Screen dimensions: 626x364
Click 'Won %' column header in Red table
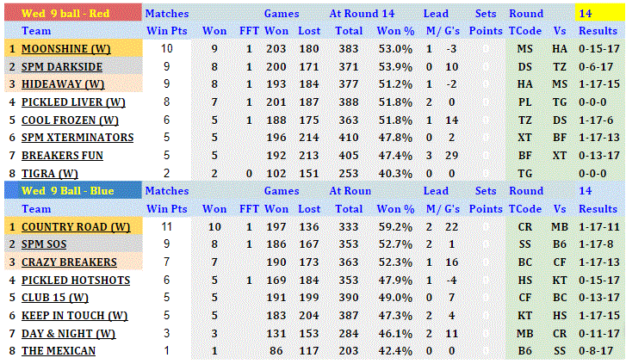click(x=395, y=31)
